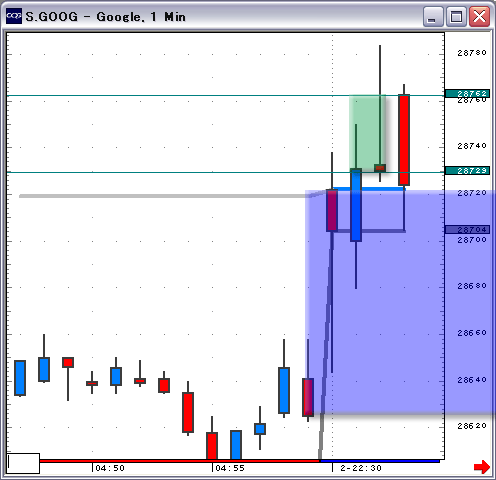Viewport: 496px width, 480px height.
Task: Maximize the S.GOOG chart window
Action: [456, 16]
